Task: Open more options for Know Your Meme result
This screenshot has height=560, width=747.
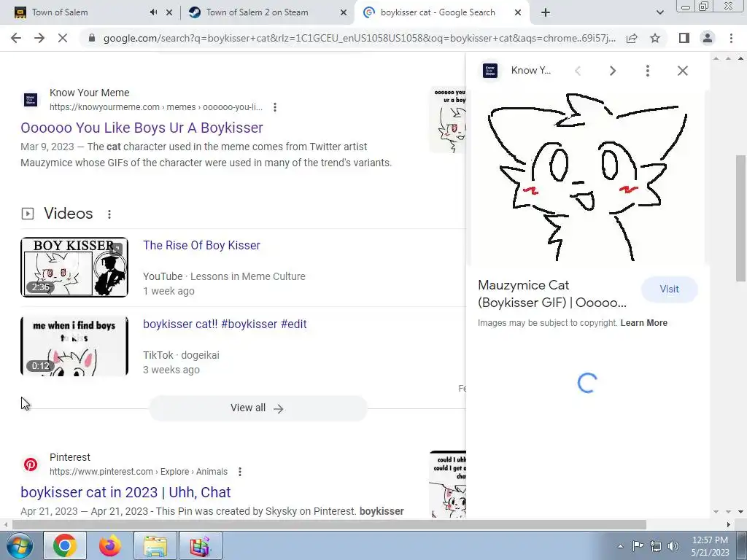Action: pos(275,107)
